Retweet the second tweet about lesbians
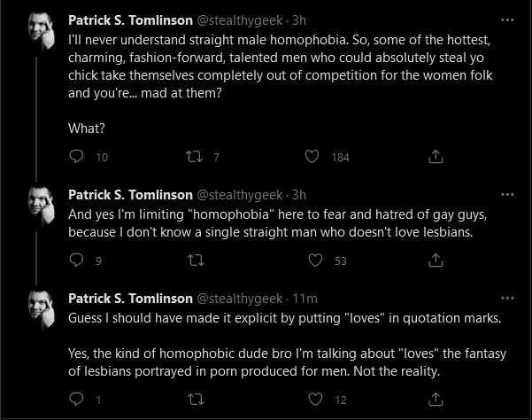532x420 pixels. point(197,261)
